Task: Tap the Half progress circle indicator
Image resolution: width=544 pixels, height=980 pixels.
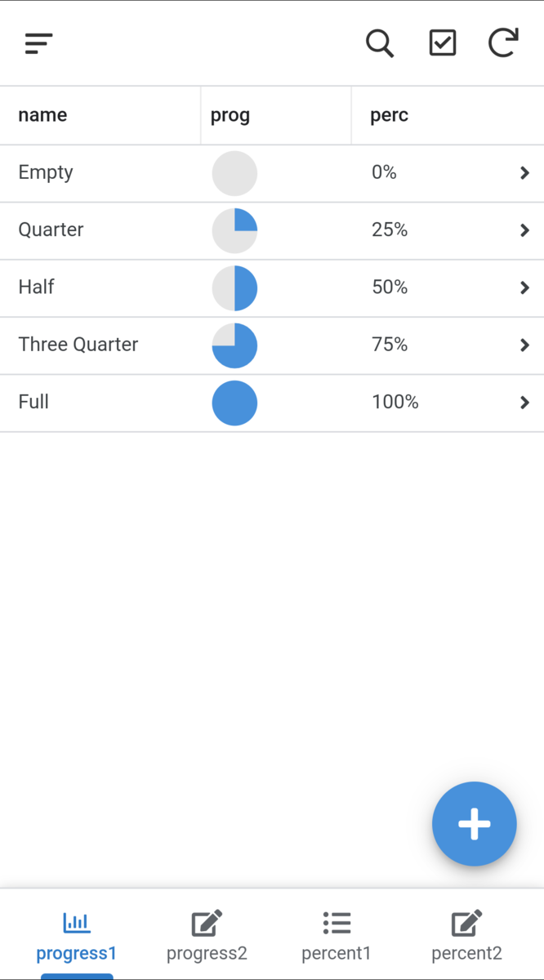Action: tap(234, 287)
